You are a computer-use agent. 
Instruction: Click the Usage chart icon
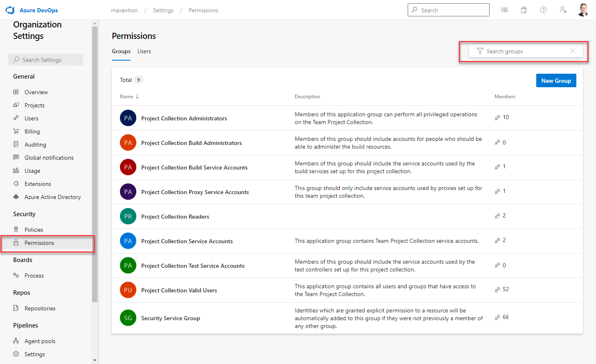16,170
